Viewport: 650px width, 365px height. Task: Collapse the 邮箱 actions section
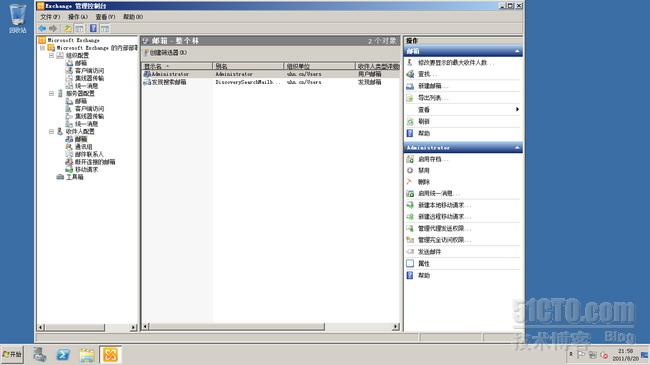tap(517, 51)
